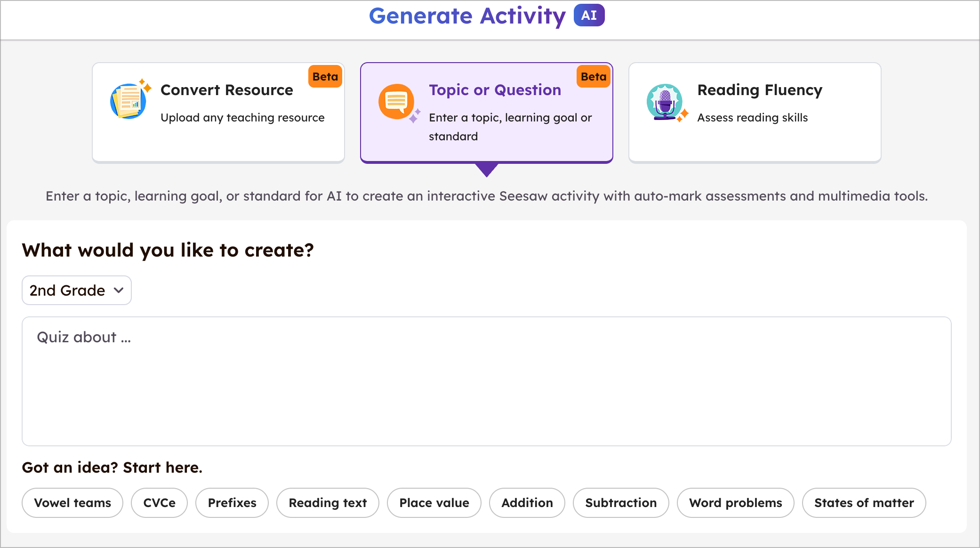
Task: Click Beta badge on Convert Resource card
Action: click(x=325, y=77)
